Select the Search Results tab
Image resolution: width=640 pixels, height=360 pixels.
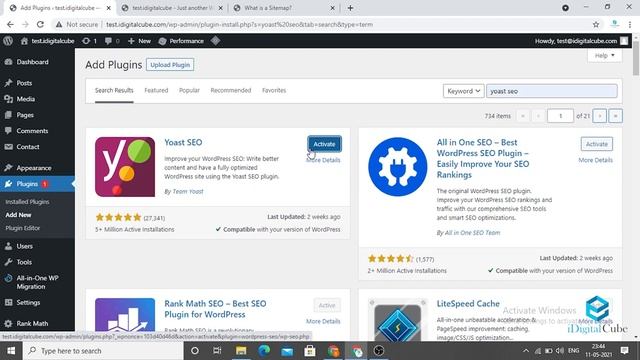(114, 90)
